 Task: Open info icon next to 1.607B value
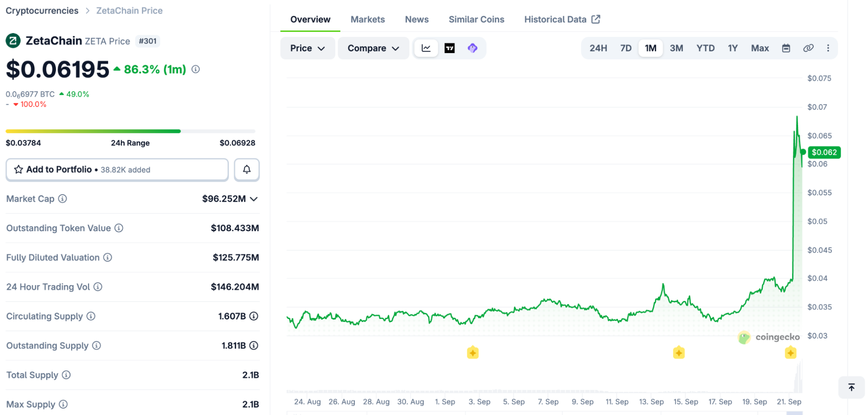tap(254, 316)
